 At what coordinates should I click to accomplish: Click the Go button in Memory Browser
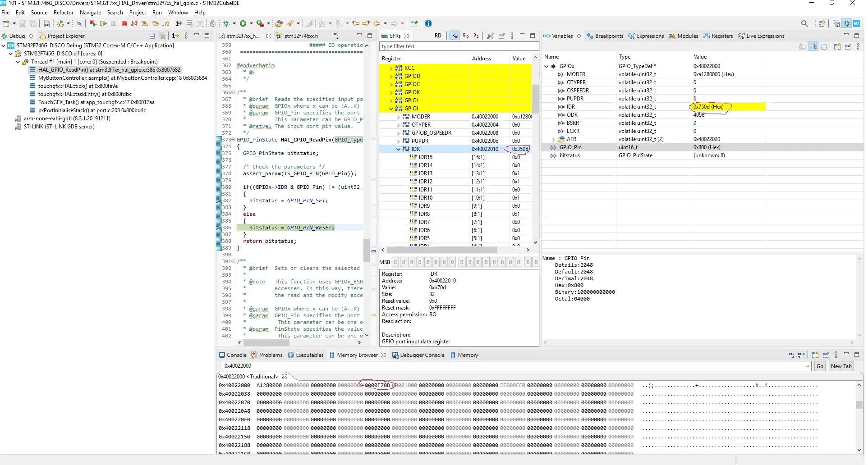[x=820, y=366]
